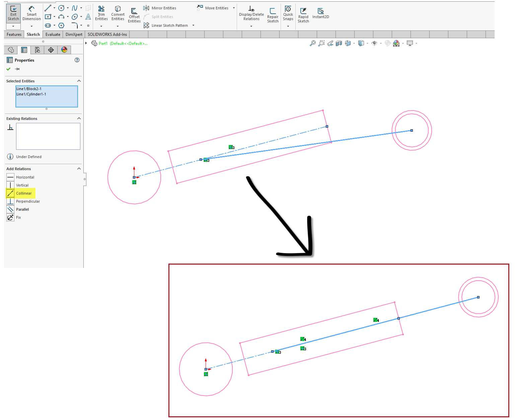Collapse the Selected Entities section

[79, 81]
